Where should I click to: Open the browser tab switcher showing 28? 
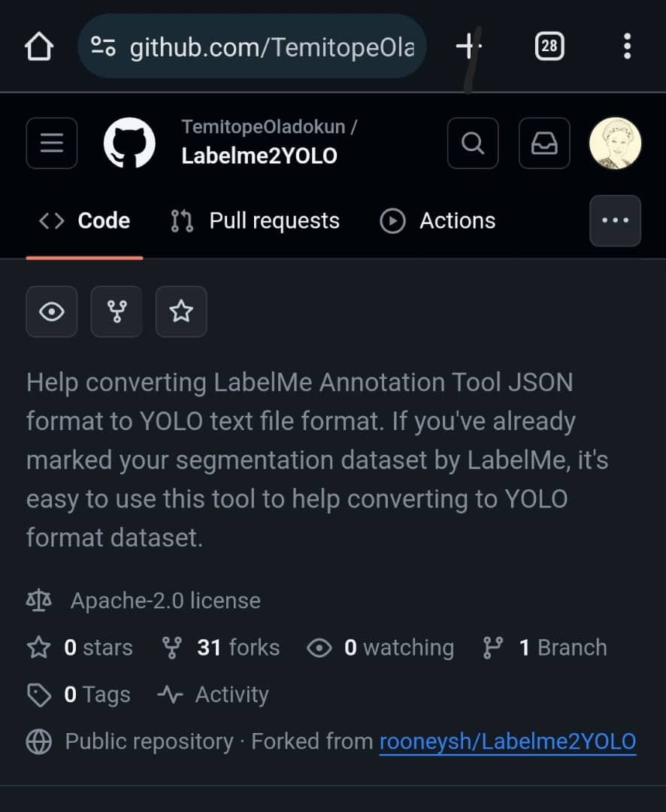pos(549,46)
